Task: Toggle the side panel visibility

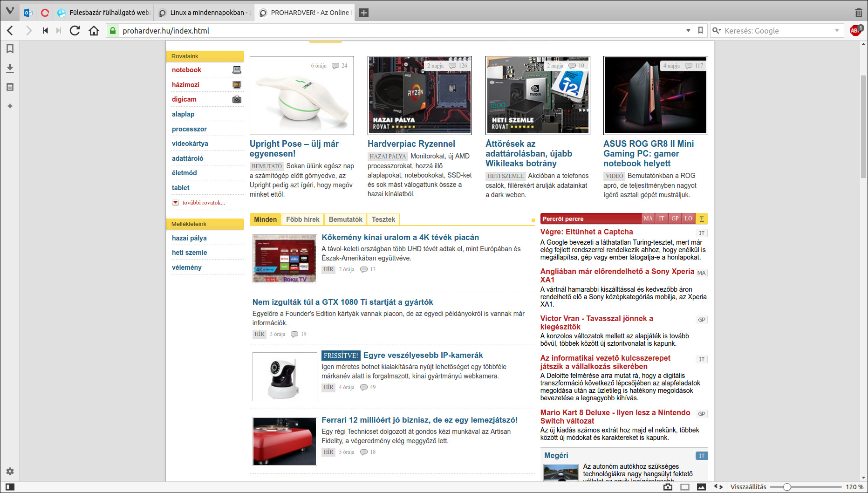Action: pos(10,487)
